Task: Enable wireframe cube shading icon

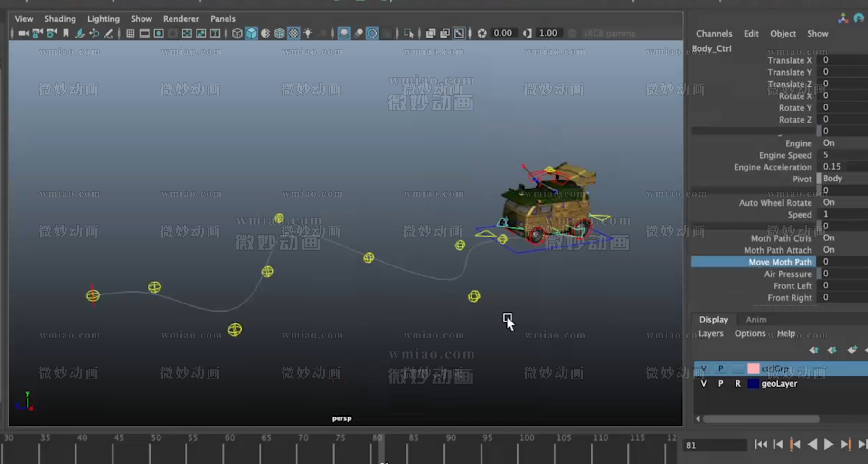Action: (237, 33)
